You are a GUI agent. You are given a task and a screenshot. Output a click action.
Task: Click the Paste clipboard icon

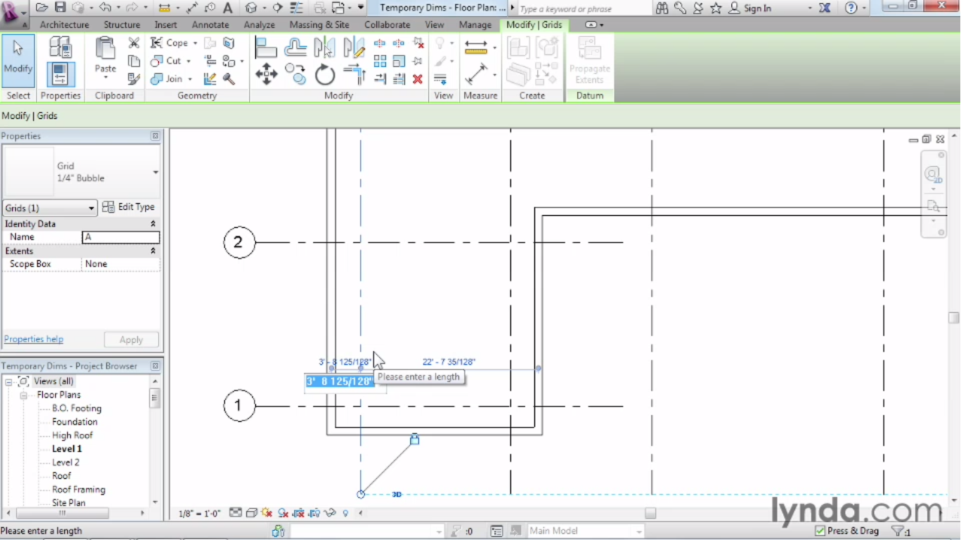click(105, 49)
